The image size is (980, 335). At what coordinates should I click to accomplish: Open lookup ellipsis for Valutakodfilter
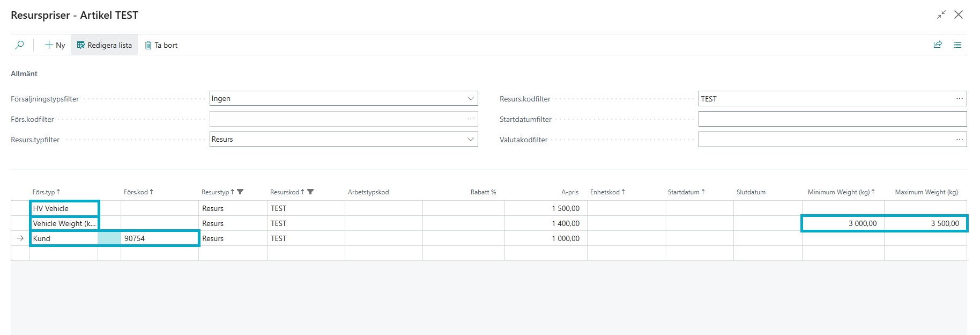(x=959, y=140)
